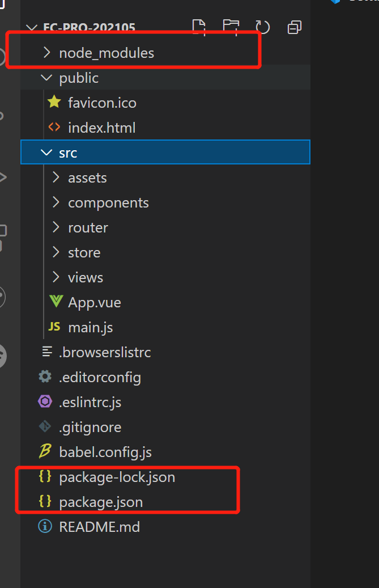This screenshot has width=379, height=588.
Task: Collapse all folders in explorer
Action: pos(295,27)
